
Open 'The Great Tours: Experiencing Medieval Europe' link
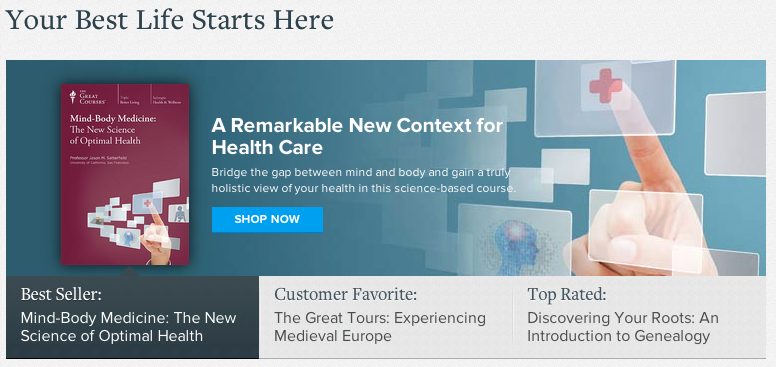click(x=380, y=326)
